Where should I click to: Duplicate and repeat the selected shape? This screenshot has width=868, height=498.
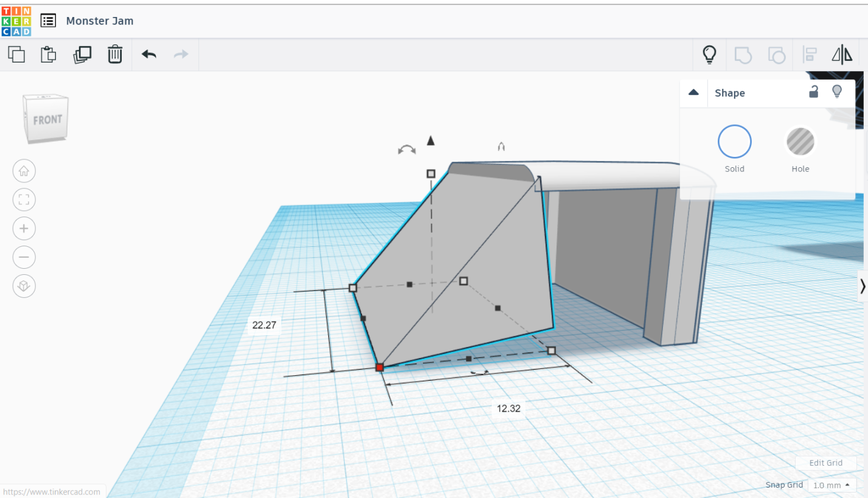[x=82, y=55]
